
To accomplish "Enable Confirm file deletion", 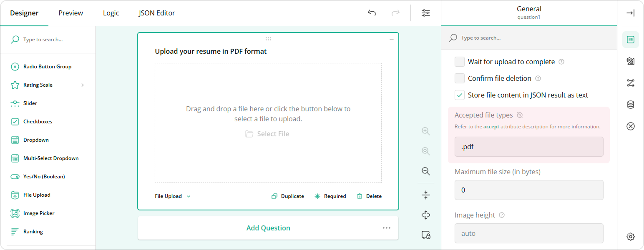I will tap(459, 78).
